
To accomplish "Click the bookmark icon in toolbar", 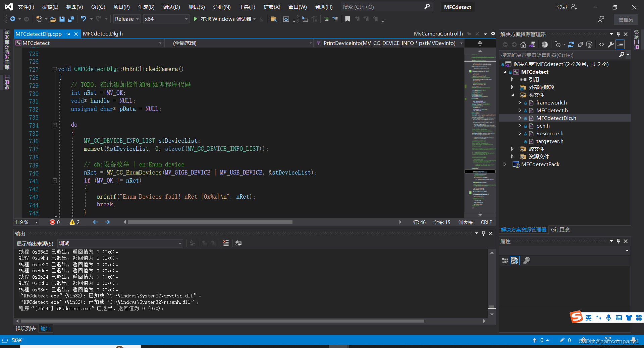I will (347, 19).
